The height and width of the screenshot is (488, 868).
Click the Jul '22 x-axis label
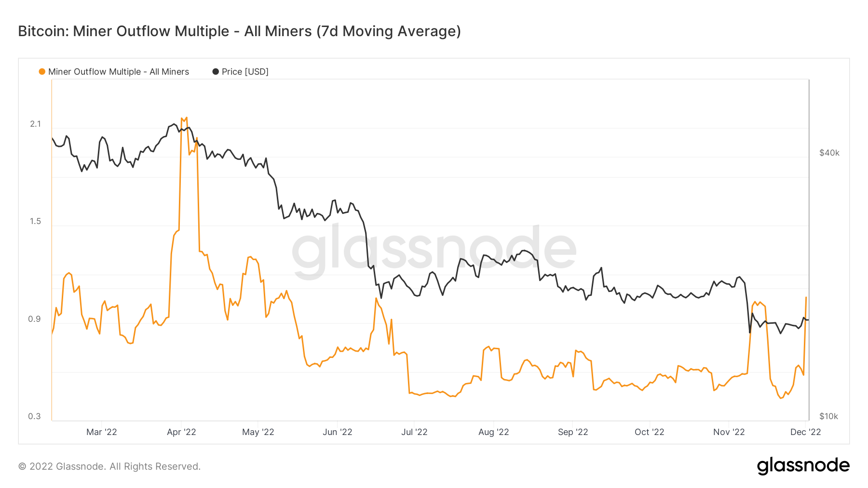(x=414, y=432)
